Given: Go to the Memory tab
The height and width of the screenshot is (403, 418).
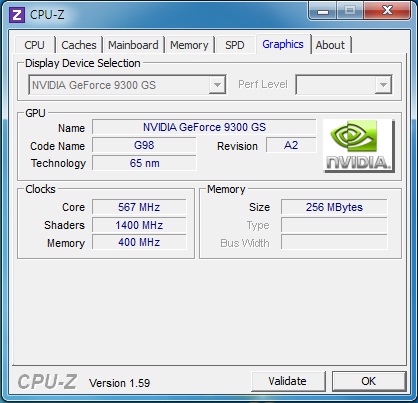Looking at the screenshot, I should 189,45.
